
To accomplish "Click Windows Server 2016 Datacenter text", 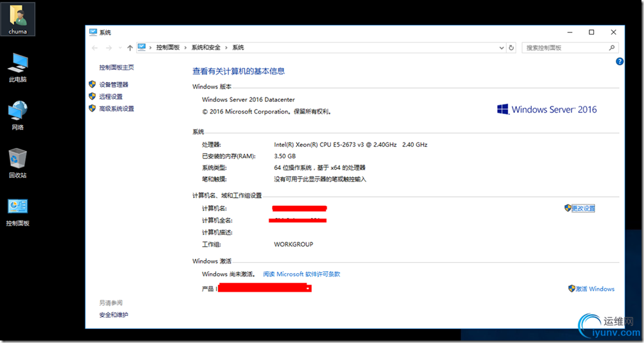I will (248, 100).
